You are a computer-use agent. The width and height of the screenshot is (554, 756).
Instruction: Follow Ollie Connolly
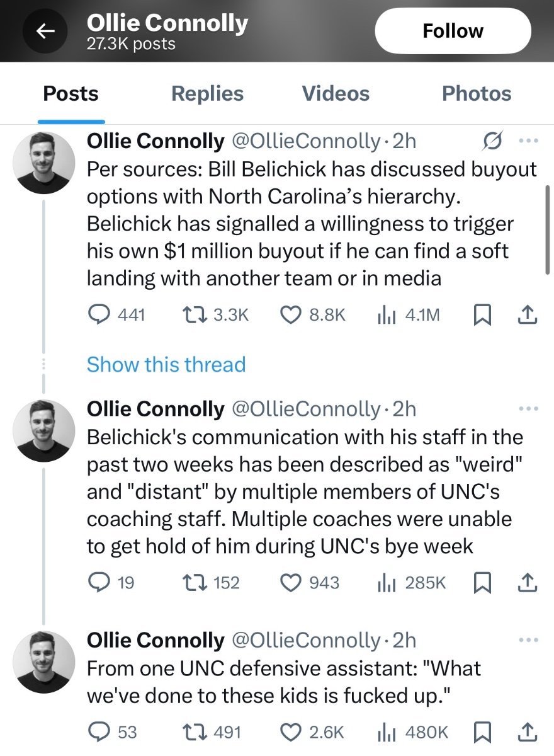pyautogui.click(x=453, y=31)
